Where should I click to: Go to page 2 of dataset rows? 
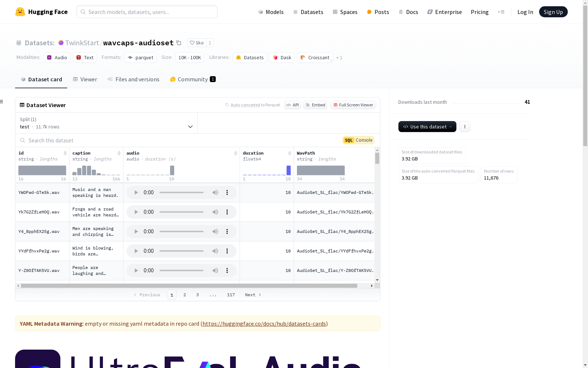[x=184, y=295]
